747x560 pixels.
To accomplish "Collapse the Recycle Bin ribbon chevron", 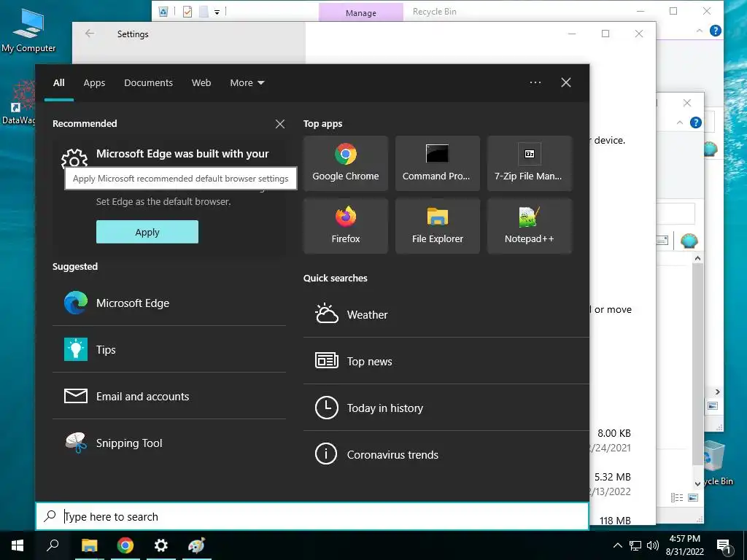I will [x=700, y=31].
